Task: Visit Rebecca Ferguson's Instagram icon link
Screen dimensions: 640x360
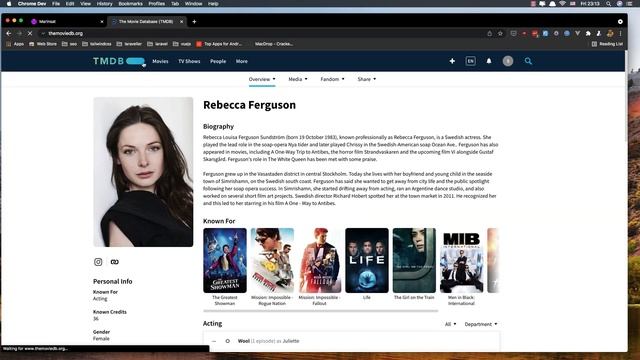Action: 98,262
